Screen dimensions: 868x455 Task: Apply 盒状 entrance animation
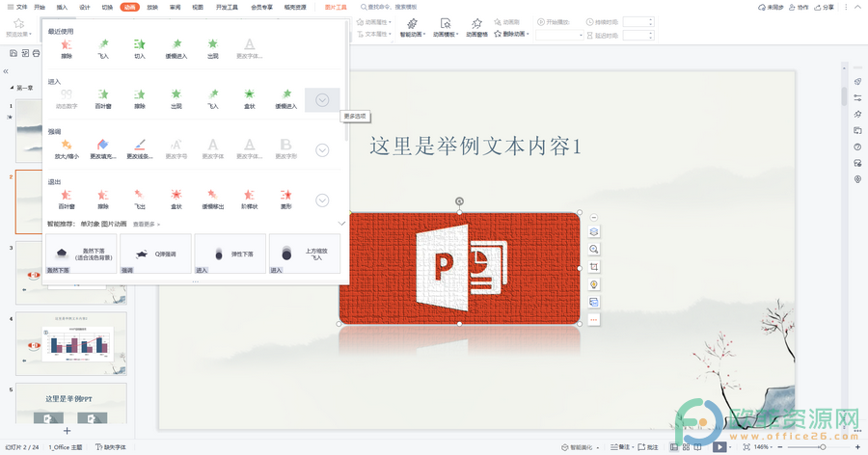coord(250,99)
